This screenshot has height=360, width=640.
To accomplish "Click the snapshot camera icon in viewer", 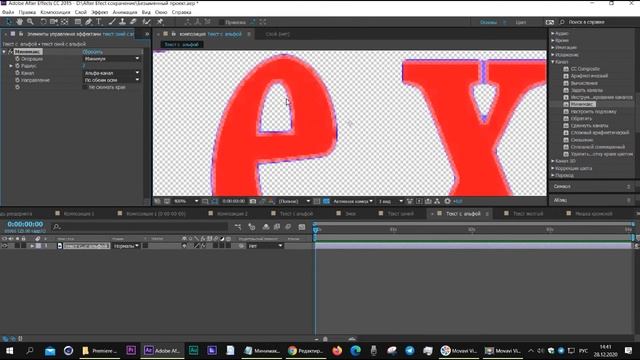I will tap(253, 201).
